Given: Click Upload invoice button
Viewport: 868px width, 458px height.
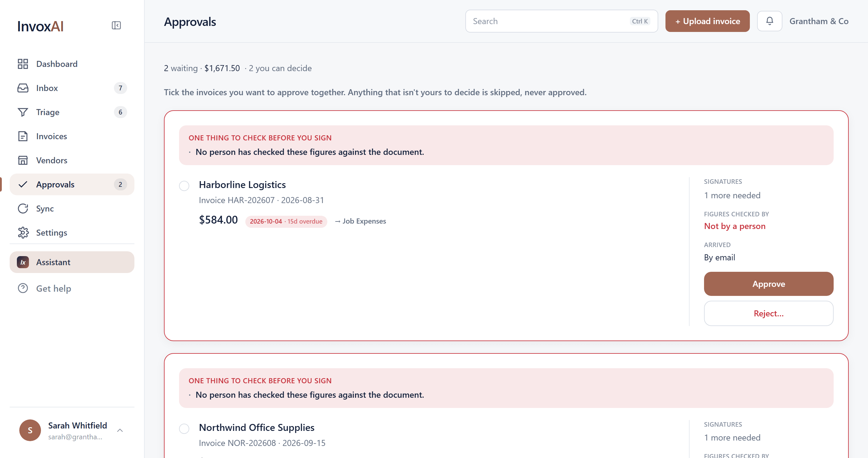Looking at the screenshot, I should coord(707,21).
